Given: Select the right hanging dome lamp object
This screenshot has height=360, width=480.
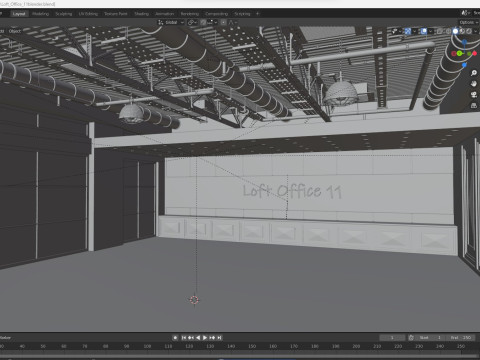Looking at the screenshot, I should click(341, 93).
